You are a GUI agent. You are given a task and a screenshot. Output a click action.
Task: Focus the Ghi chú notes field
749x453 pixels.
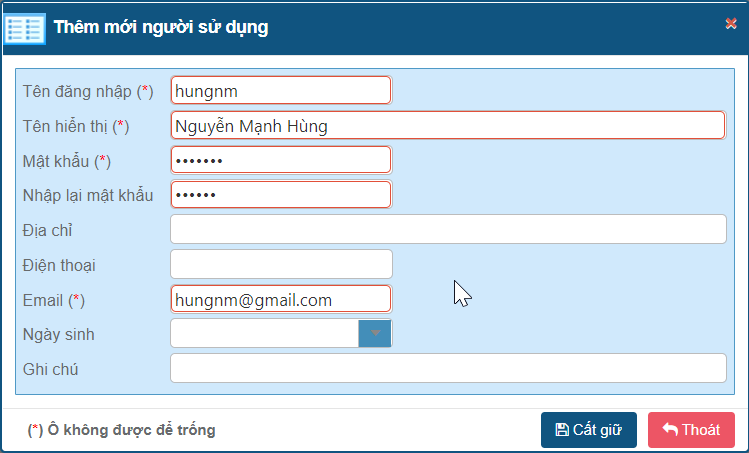coord(447,368)
